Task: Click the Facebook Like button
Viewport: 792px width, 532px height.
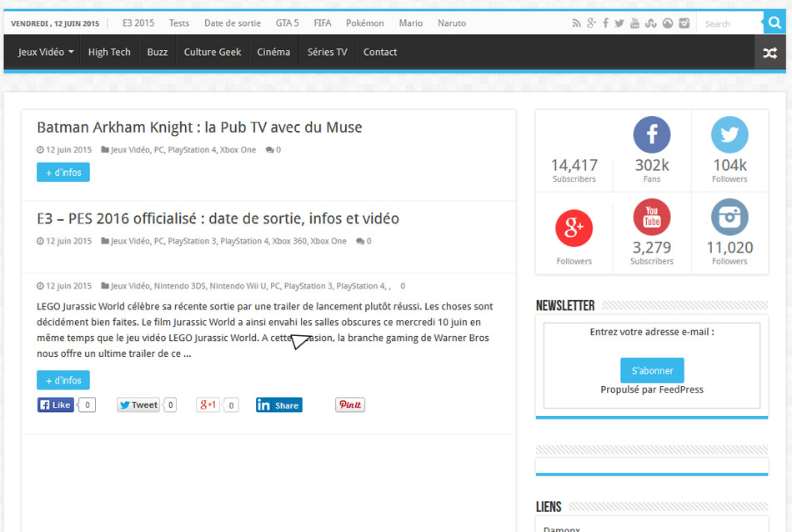Action: coord(56,405)
